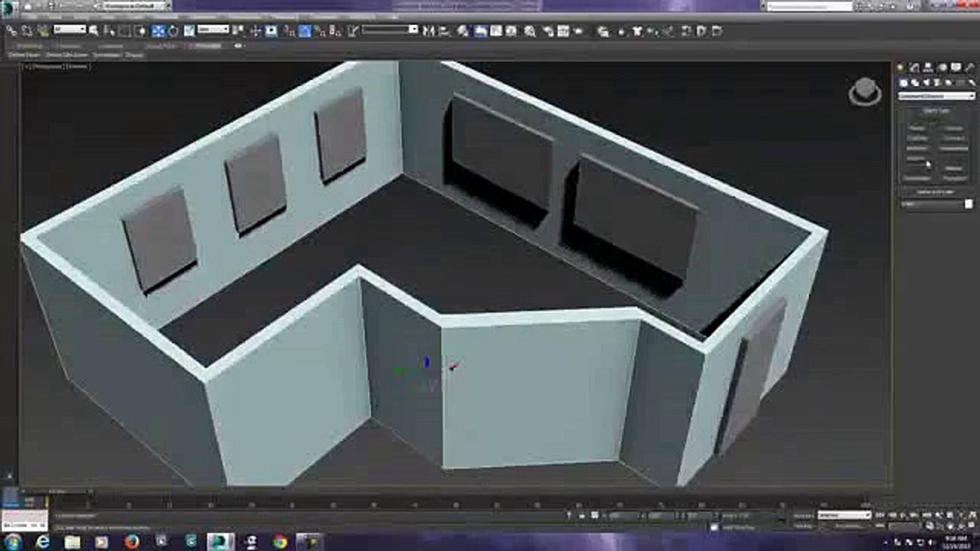Toggle the Auto Key mode
The height and width of the screenshot is (551, 980).
pyautogui.click(x=805, y=515)
